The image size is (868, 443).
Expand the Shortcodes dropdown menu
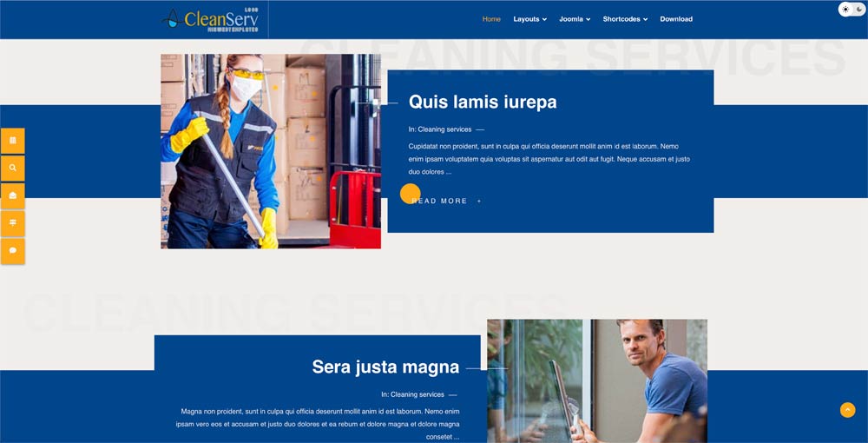[x=625, y=19]
